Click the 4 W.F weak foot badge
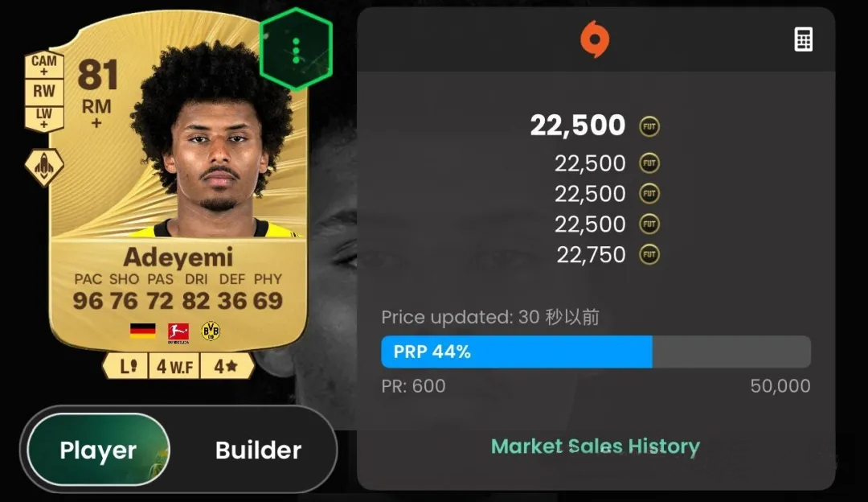The height and width of the screenshot is (502, 868). pyautogui.click(x=174, y=366)
